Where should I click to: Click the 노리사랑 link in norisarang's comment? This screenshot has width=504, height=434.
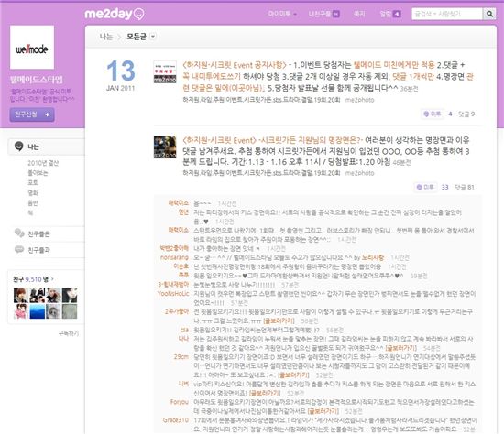(x=373, y=257)
